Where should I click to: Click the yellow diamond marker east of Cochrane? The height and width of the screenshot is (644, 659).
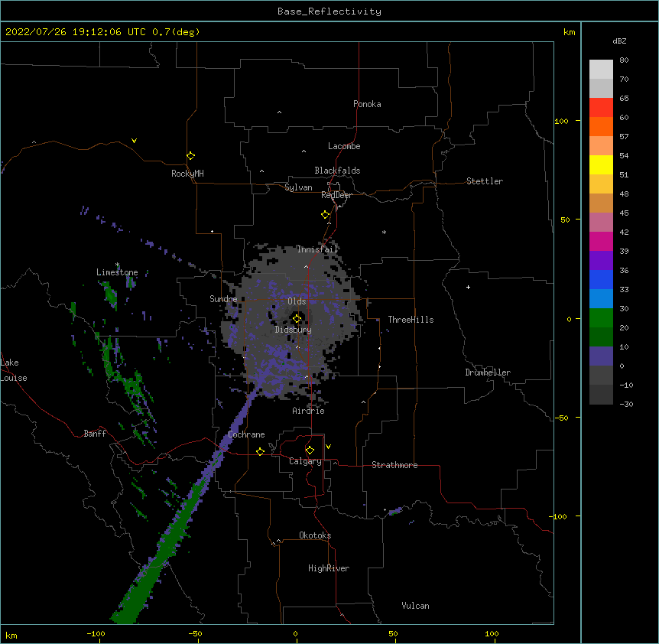[260, 451]
